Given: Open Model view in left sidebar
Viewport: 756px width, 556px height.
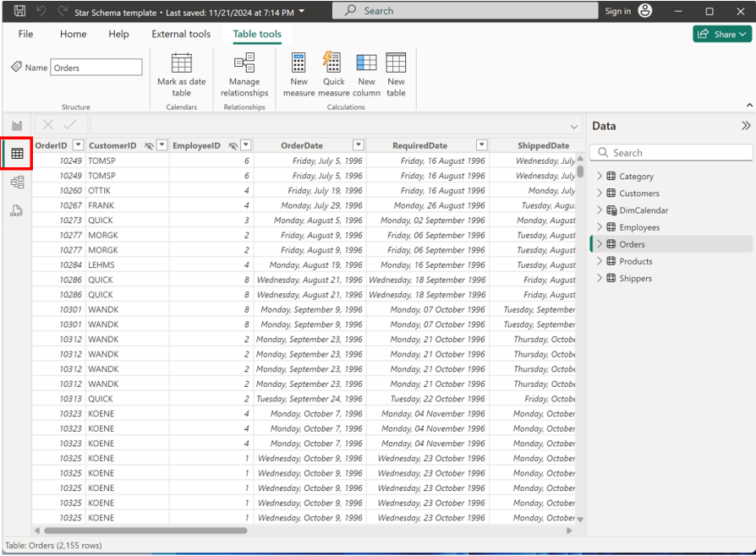Looking at the screenshot, I should (17, 182).
